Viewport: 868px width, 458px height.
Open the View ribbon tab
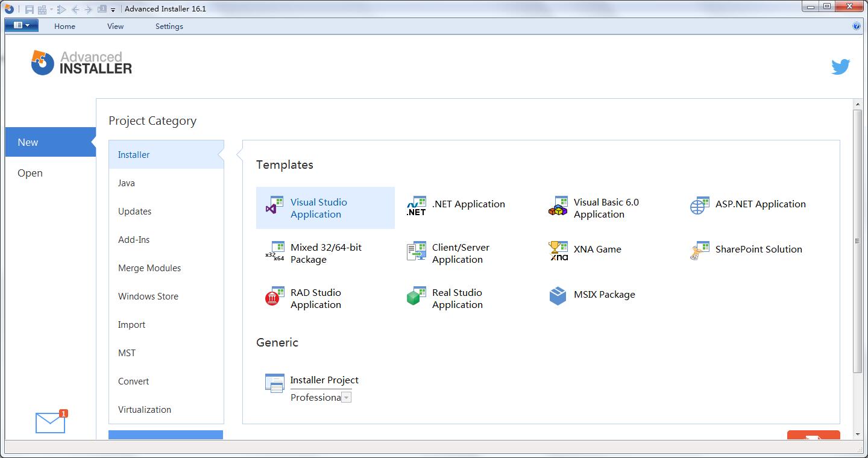[x=115, y=27]
